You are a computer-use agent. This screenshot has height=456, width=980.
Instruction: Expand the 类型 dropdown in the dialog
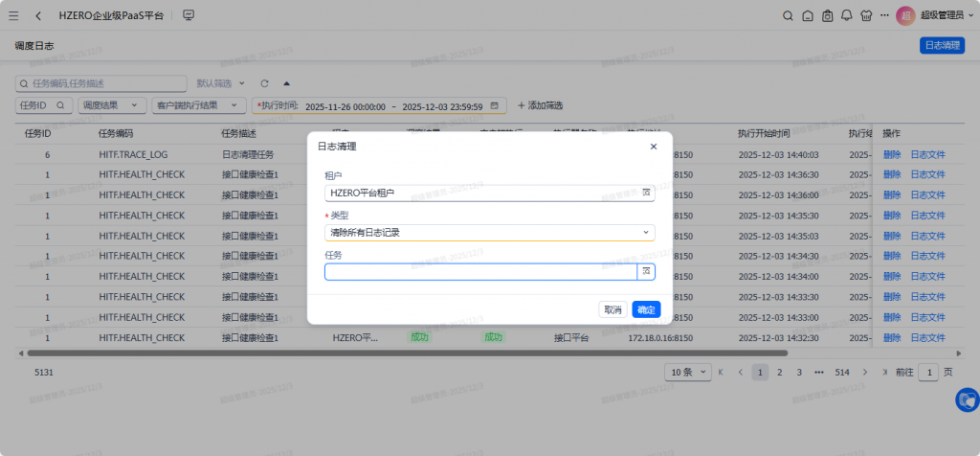489,232
